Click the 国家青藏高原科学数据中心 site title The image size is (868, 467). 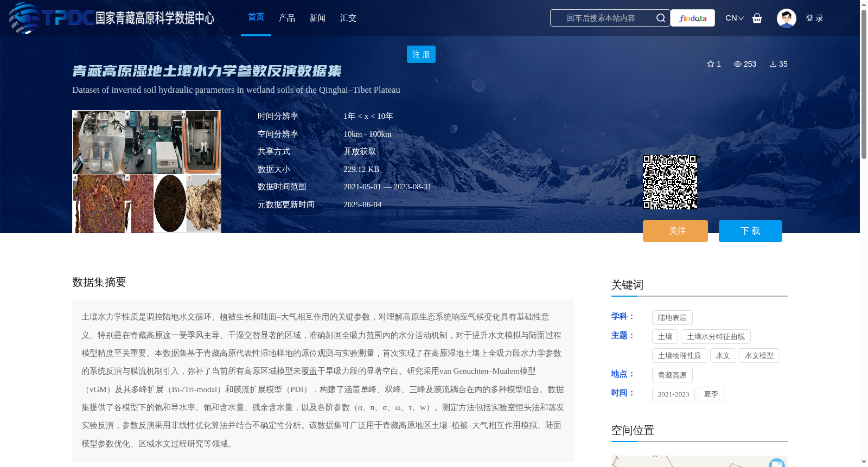[155, 18]
